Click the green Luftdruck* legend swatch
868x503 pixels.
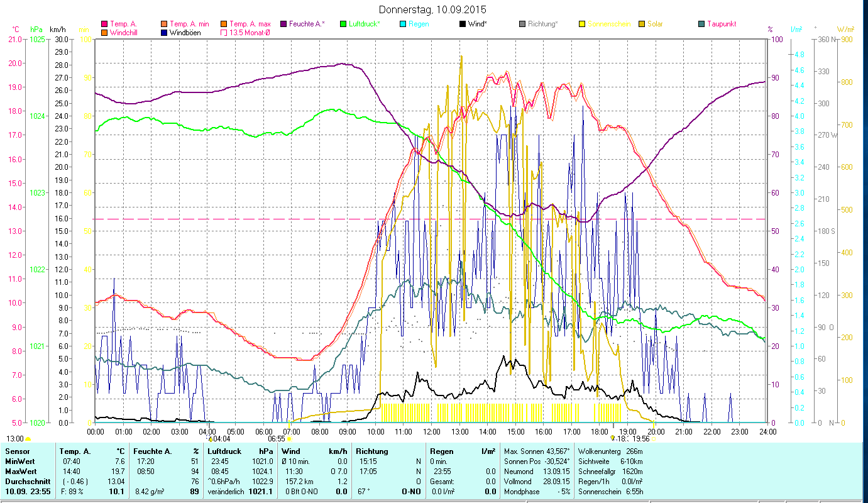tap(343, 24)
